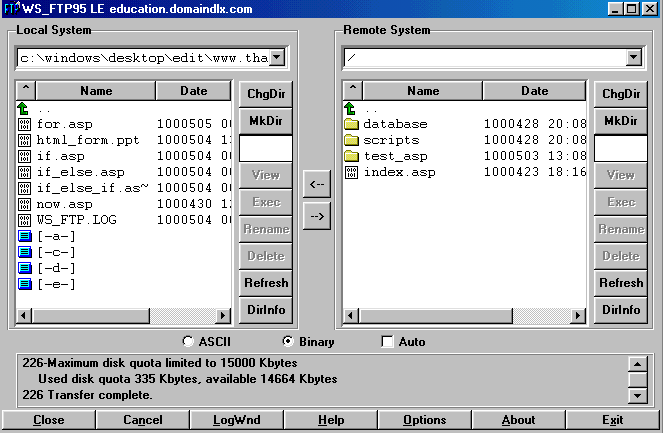Click the file icon beside if_else_if.as~
Image resolution: width=663 pixels, height=433 pixels.
[x=25, y=188]
